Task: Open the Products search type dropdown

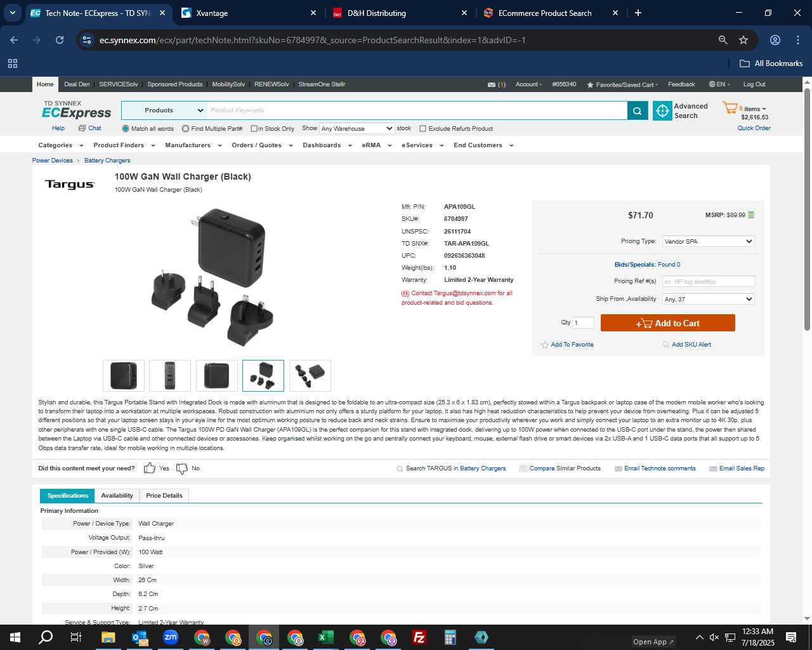Action: [164, 110]
